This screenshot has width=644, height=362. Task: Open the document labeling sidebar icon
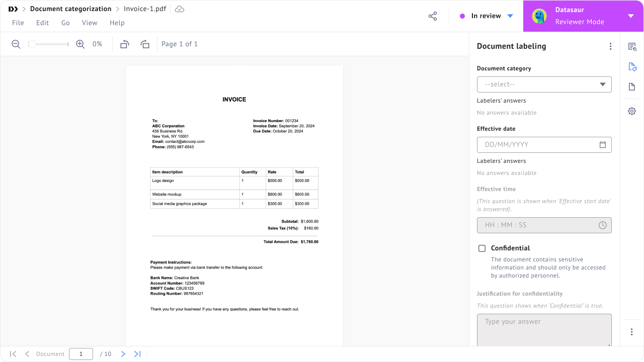click(632, 67)
